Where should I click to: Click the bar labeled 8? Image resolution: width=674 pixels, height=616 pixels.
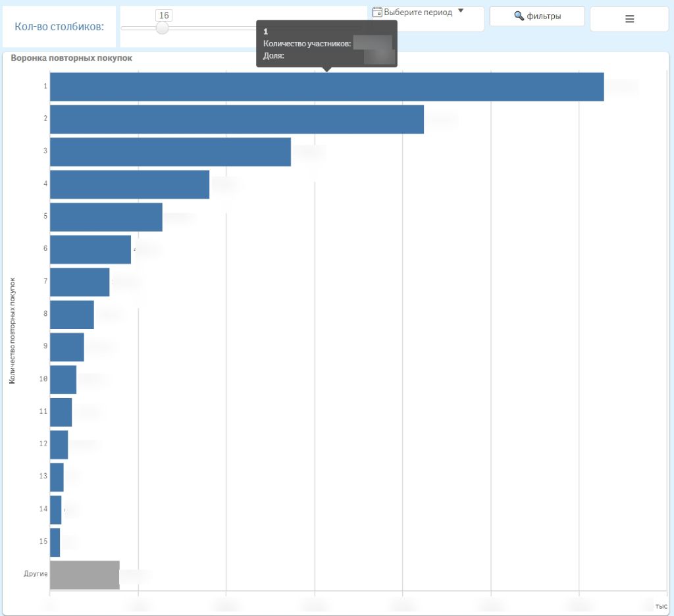(x=72, y=315)
